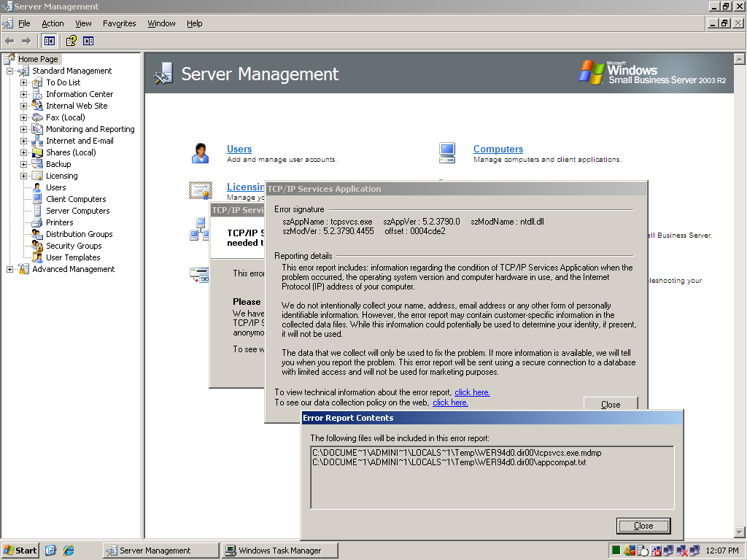Click the Start button
The height and width of the screenshot is (560, 747).
pyautogui.click(x=20, y=551)
